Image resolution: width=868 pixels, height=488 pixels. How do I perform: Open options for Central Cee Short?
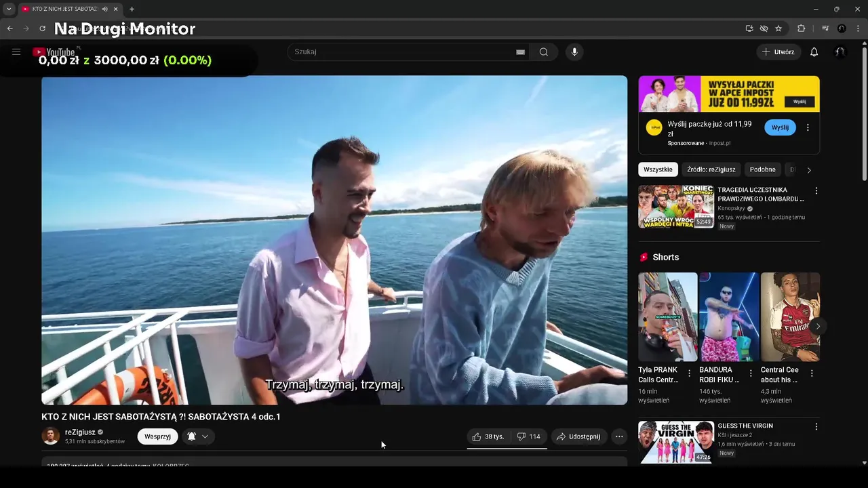click(812, 373)
